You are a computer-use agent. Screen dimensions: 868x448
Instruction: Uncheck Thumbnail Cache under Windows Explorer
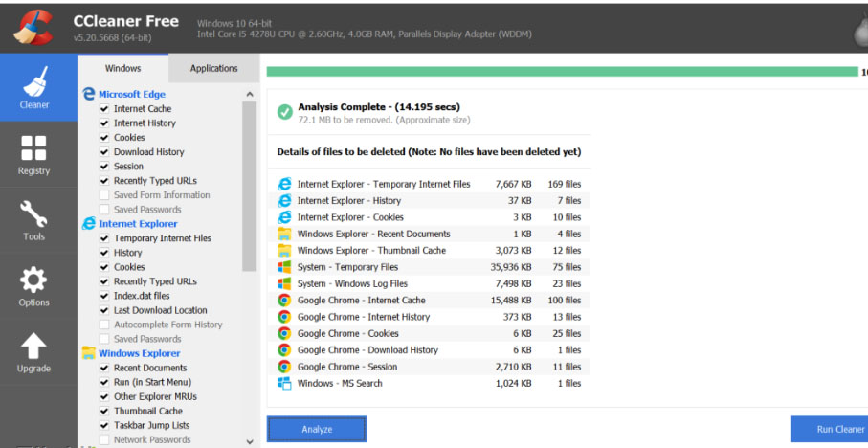[x=104, y=412]
